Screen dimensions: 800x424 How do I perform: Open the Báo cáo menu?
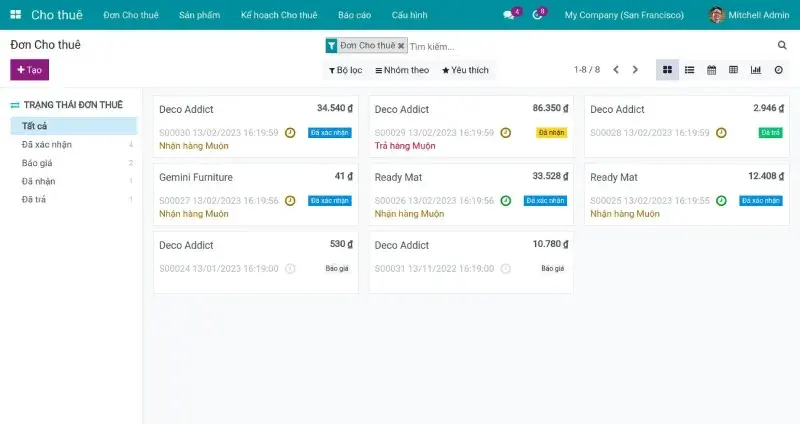(354, 15)
